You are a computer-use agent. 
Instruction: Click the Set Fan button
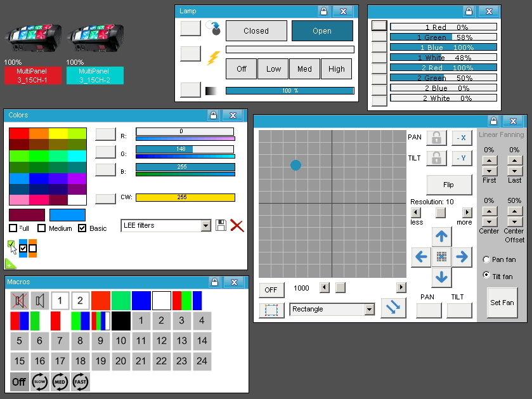(x=502, y=303)
